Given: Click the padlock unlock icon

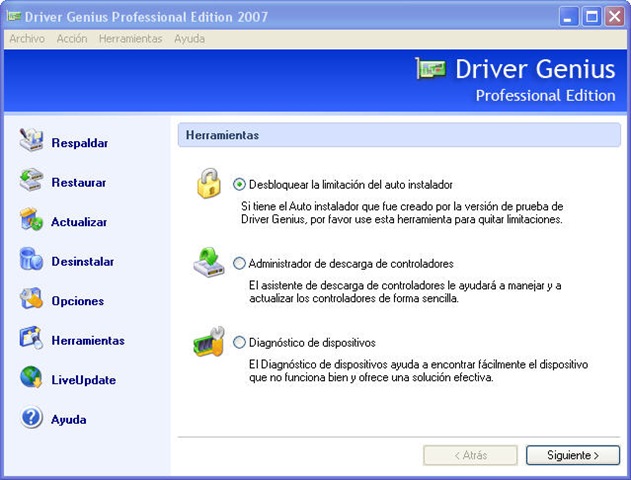Looking at the screenshot, I should click(209, 183).
